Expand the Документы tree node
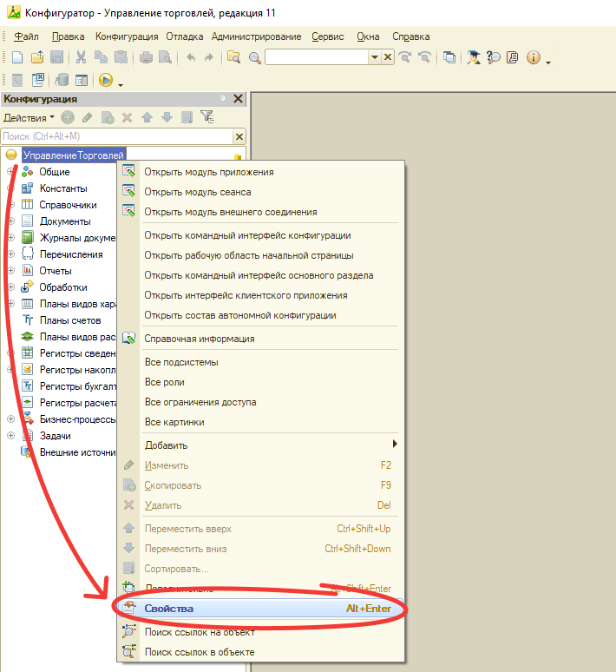 point(10,221)
